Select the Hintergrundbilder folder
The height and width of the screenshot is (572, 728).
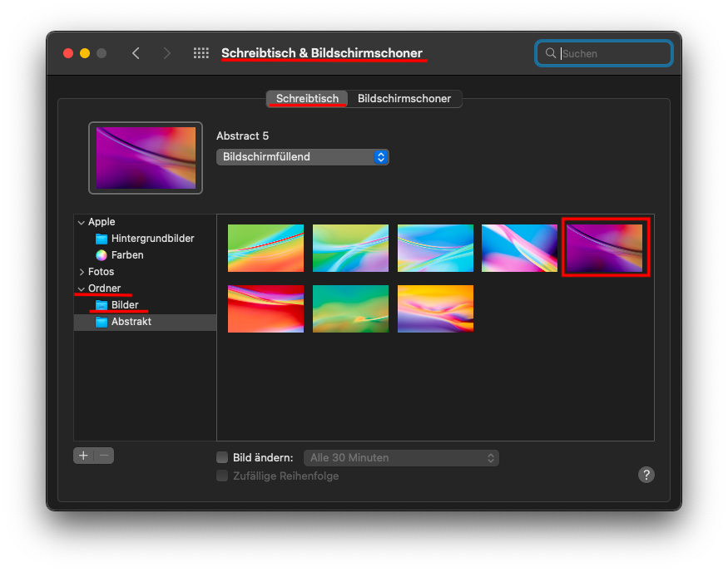[x=152, y=239]
